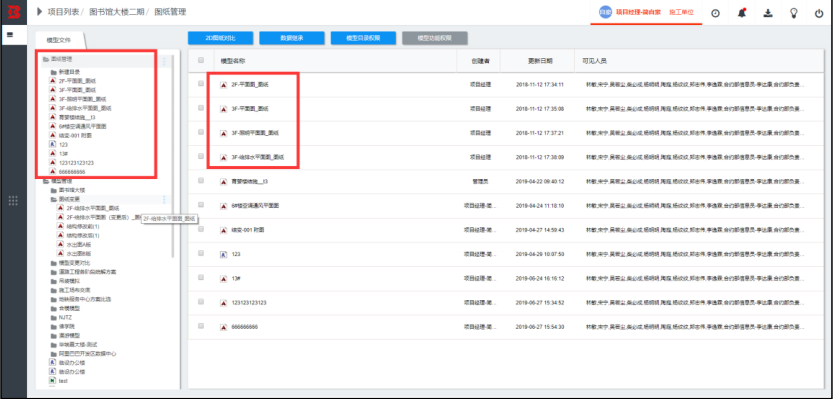Click the 施工单位 label in header
This screenshot has height=399, width=833.
coord(681,12)
